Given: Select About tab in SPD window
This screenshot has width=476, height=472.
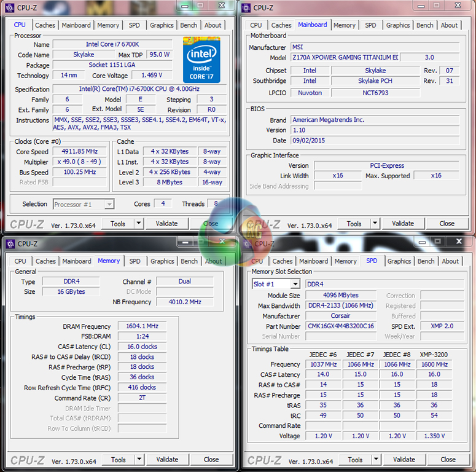Looking at the screenshot, I should (450, 261).
